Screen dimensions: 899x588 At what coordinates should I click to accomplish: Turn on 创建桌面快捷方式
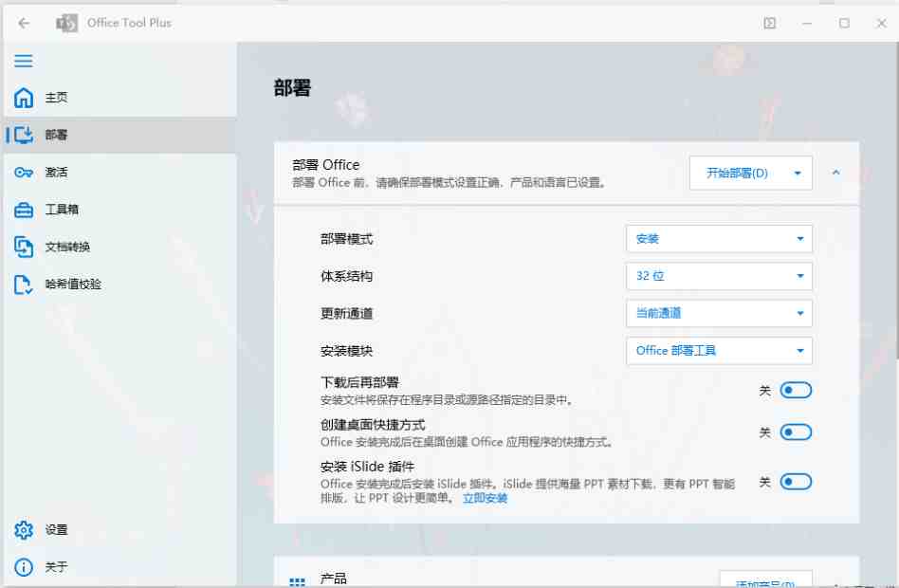coord(797,432)
